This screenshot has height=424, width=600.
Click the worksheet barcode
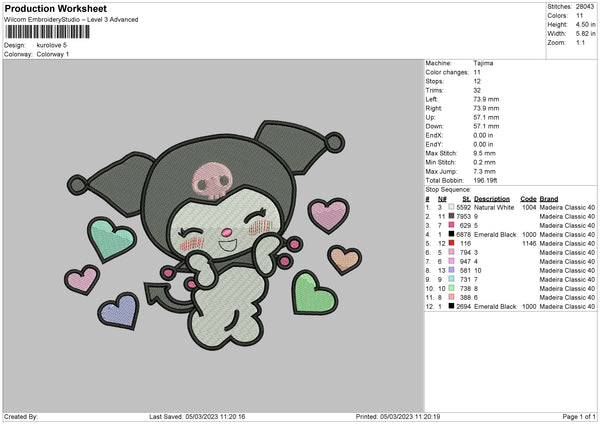pyautogui.click(x=47, y=32)
